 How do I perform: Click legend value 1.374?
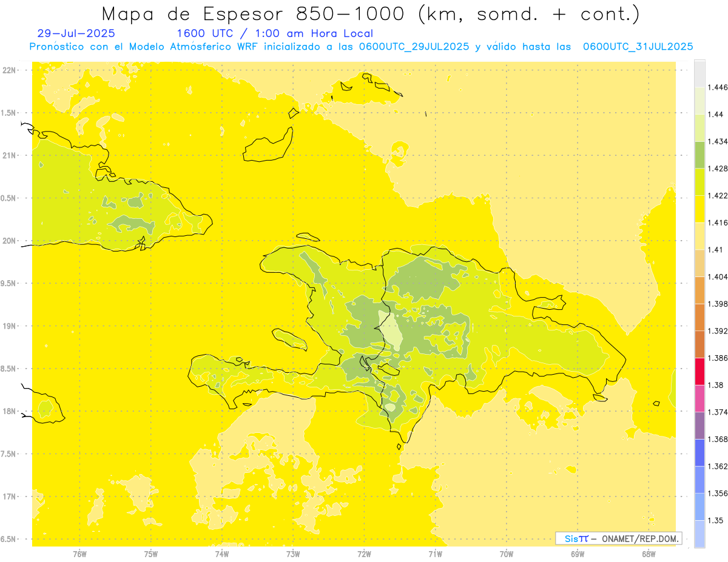718,412
